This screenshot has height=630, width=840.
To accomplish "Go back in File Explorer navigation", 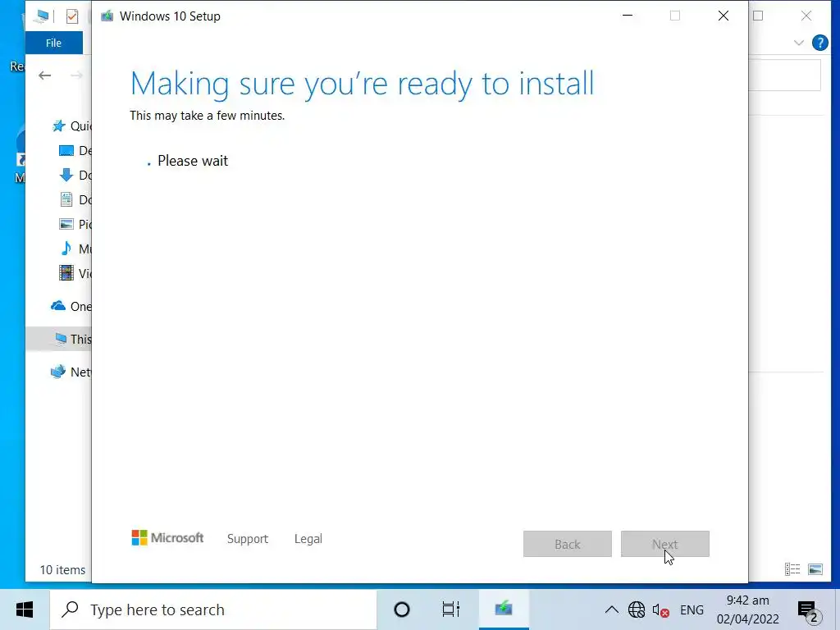I will coord(45,75).
